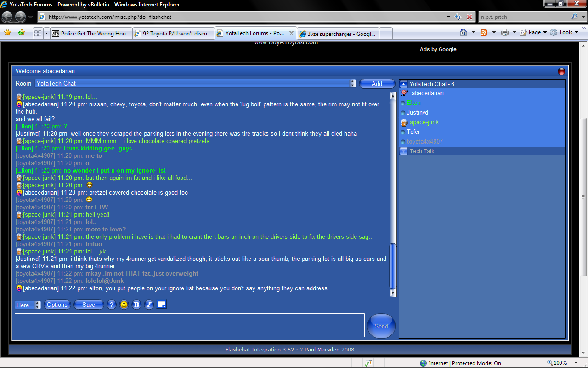Open the tab list dropdown arrow
Screen dimensions: 588x368
(46, 34)
